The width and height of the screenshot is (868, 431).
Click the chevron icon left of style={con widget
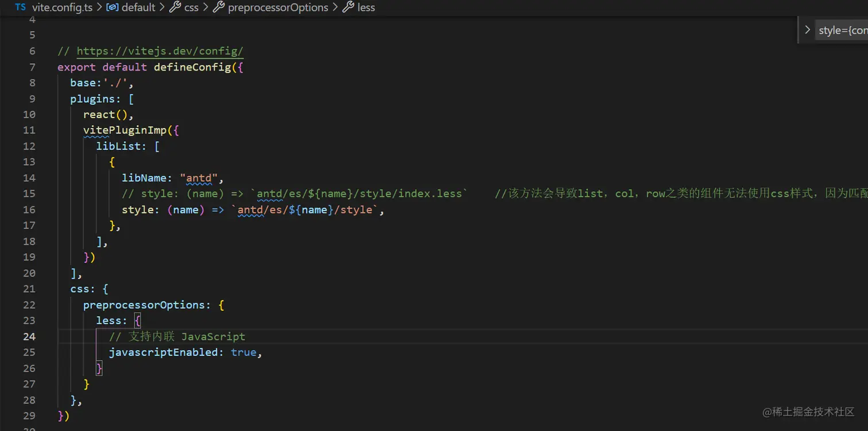808,29
